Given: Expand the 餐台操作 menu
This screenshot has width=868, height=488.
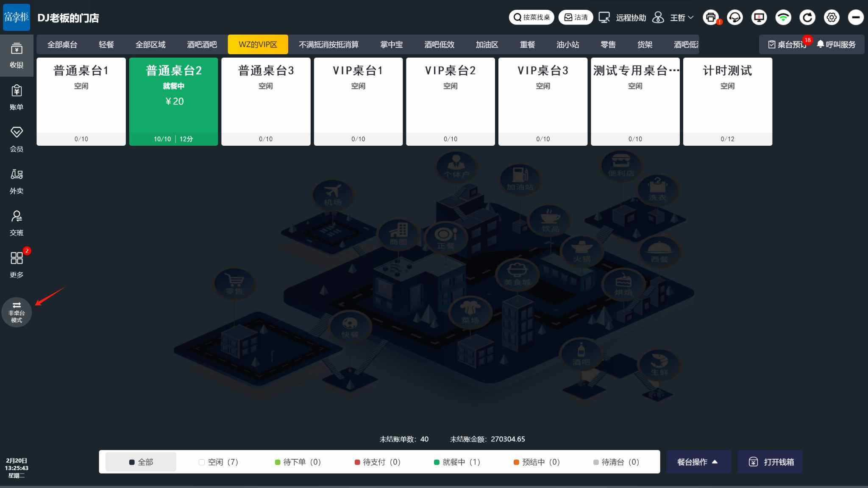Looking at the screenshot, I should coord(698,462).
